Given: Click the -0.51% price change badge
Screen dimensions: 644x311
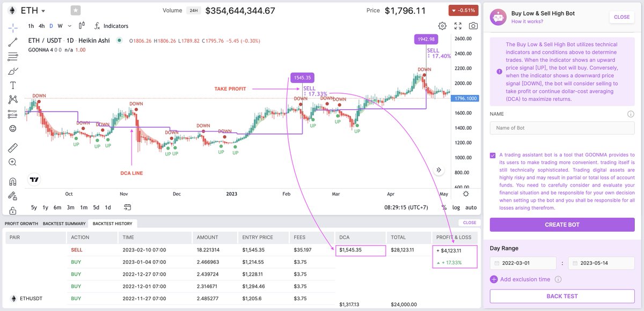Looking at the screenshot, I should point(463,10).
